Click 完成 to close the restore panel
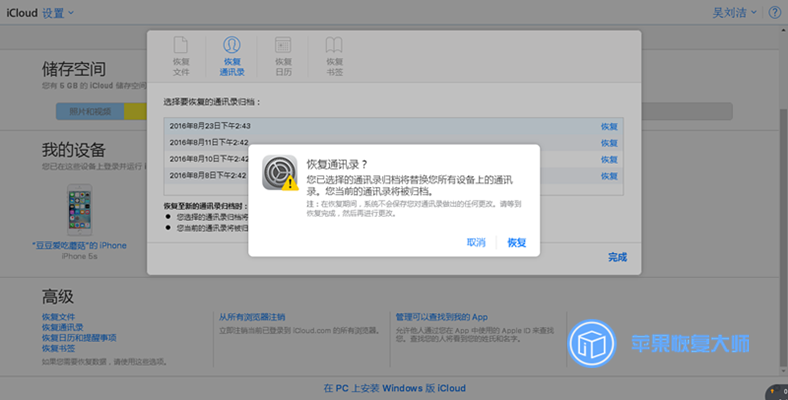This screenshot has width=788, height=400. click(618, 257)
